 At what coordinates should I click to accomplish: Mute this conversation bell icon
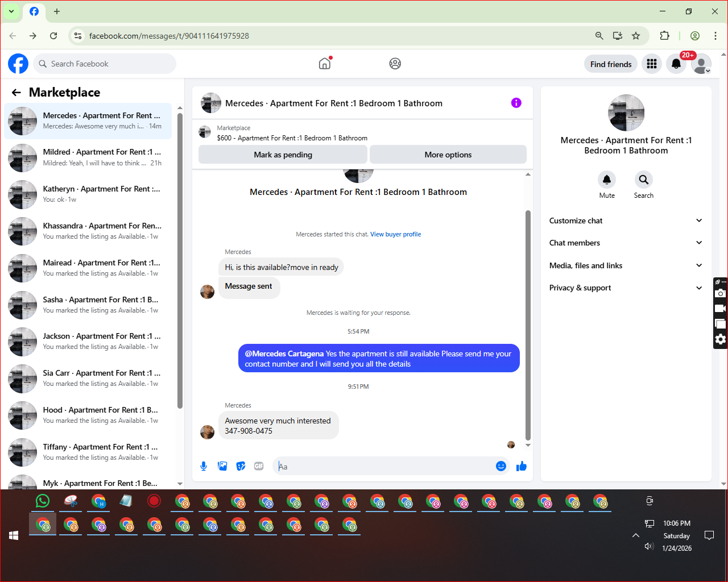pyautogui.click(x=607, y=180)
